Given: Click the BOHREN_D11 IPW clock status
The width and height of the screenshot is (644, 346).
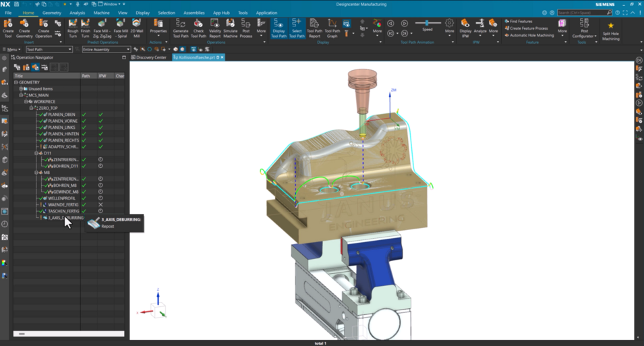Looking at the screenshot, I should (100, 166).
